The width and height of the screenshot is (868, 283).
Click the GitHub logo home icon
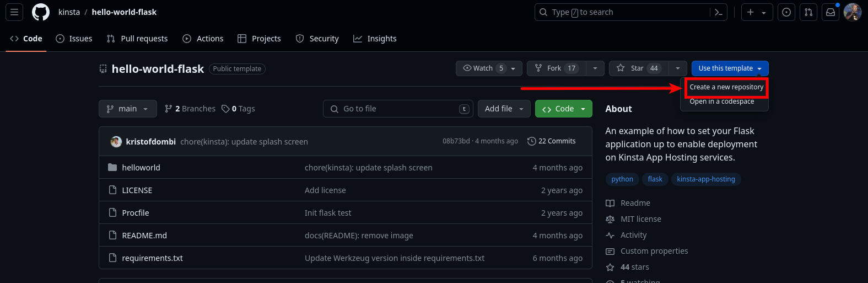[x=41, y=12]
